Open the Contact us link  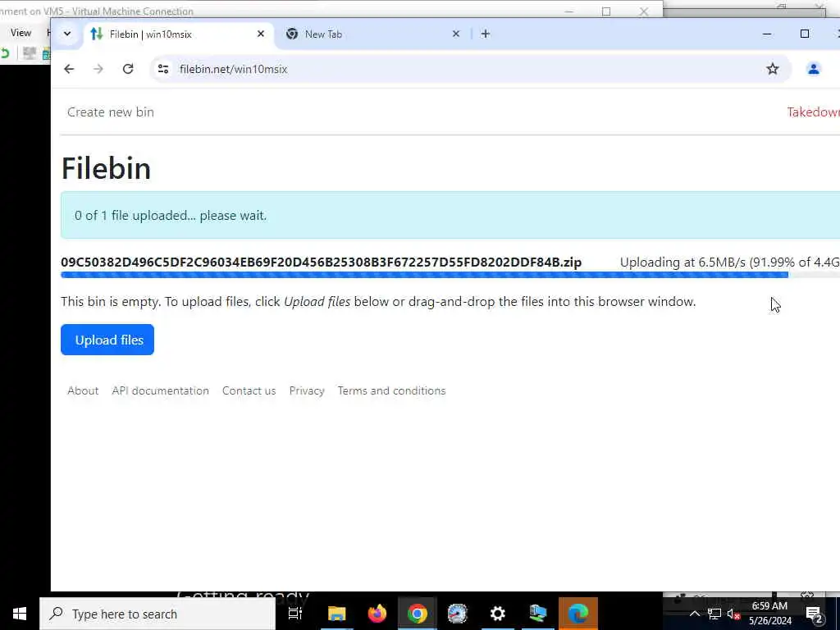249,390
